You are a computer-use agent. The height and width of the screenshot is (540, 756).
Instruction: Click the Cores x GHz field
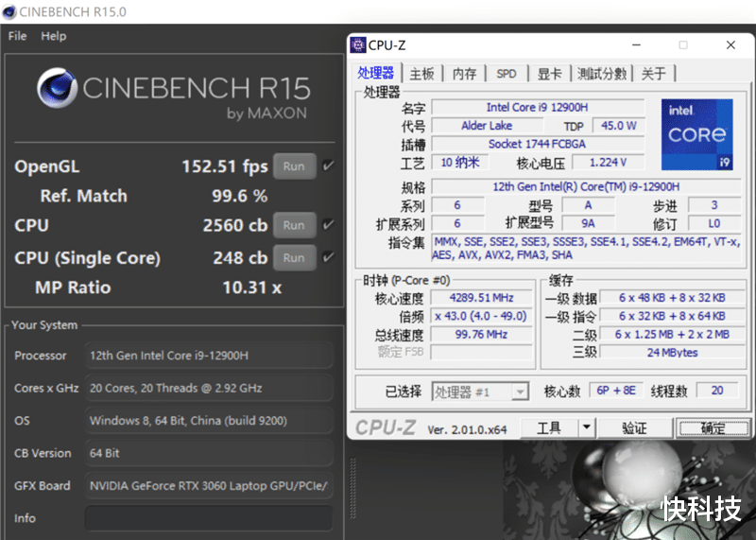click(x=209, y=388)
